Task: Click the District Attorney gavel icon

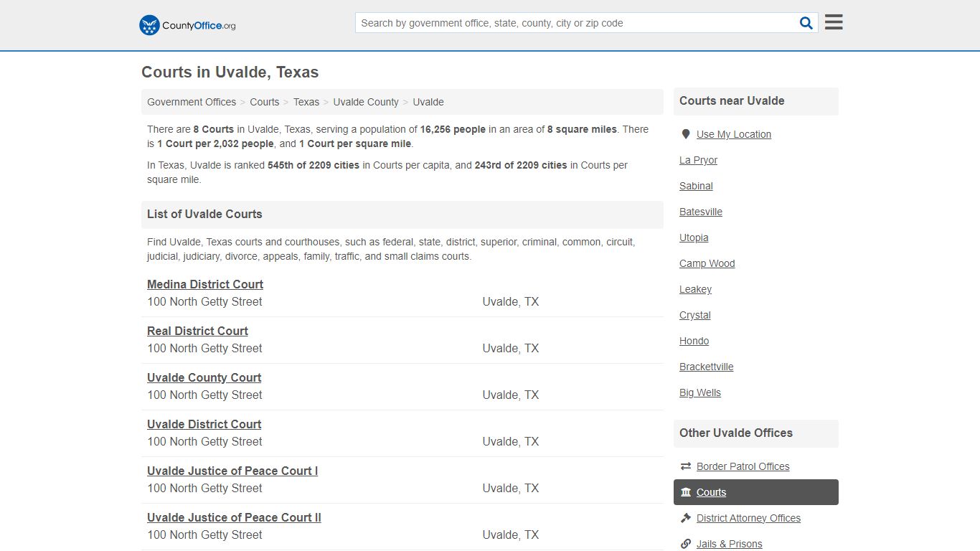Action: [686, 518]
